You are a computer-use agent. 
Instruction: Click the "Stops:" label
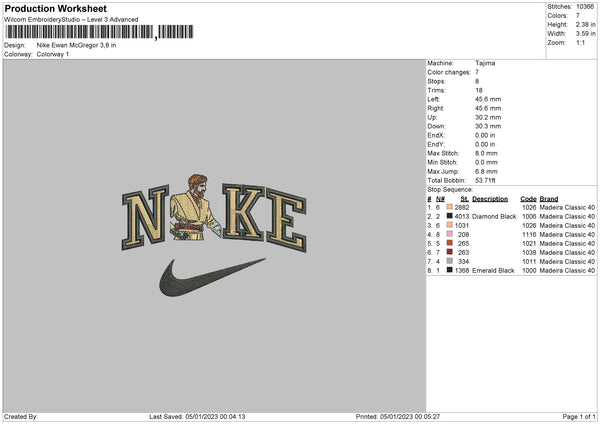437,81
